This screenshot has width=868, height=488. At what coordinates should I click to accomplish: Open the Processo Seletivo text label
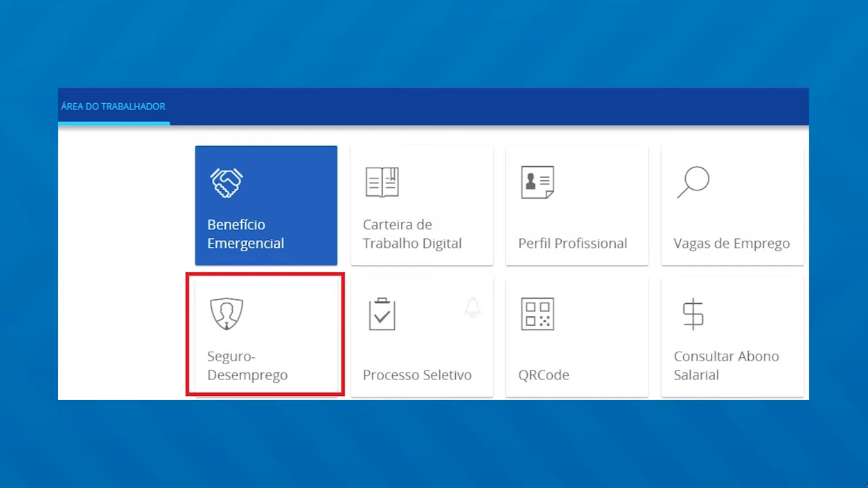click(417, 375)
